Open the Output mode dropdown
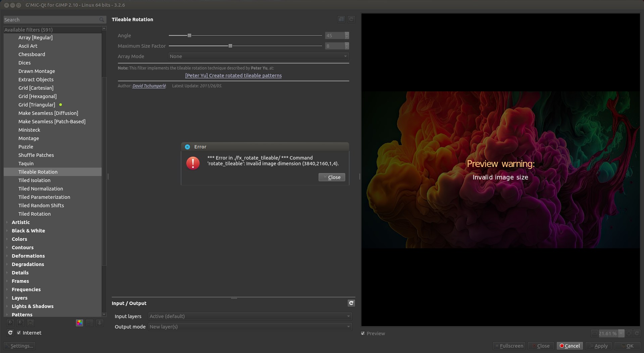Image resolution: width=644 pixels, height=353 pixels. [x=250, y=326]
